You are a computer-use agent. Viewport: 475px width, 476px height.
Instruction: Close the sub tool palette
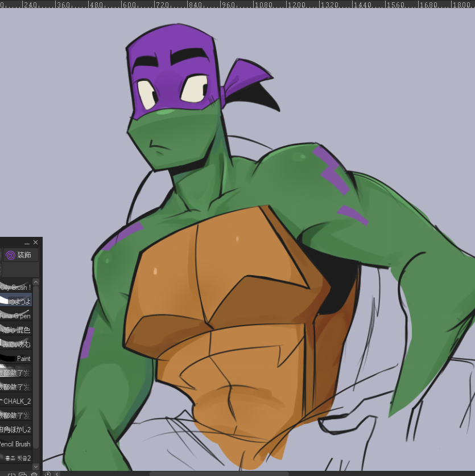pos(36,243)
